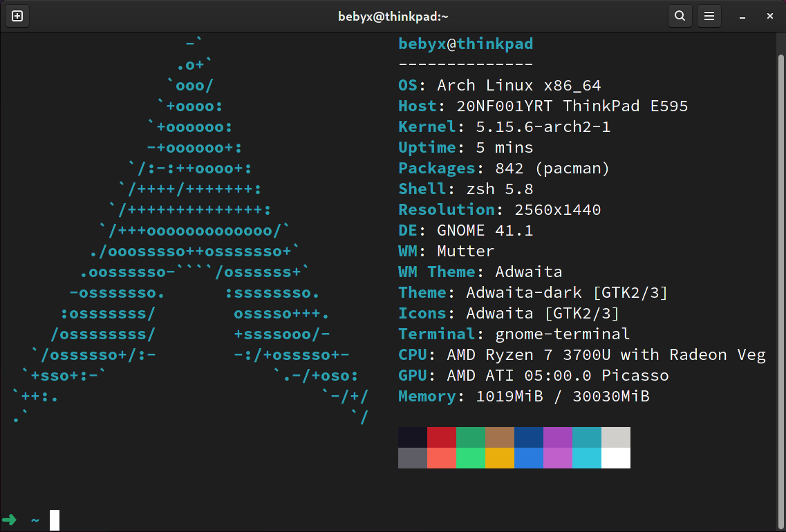Screen dimensions: 786x532
Task: Click the 'Arch Linux x86_64' OS value
Action: [x=519, y=85]
